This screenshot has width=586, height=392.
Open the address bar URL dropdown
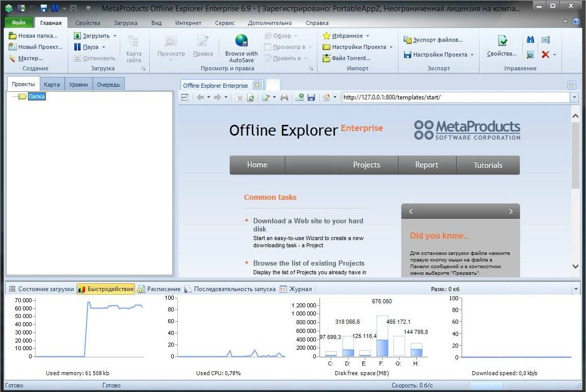(574, 97)
